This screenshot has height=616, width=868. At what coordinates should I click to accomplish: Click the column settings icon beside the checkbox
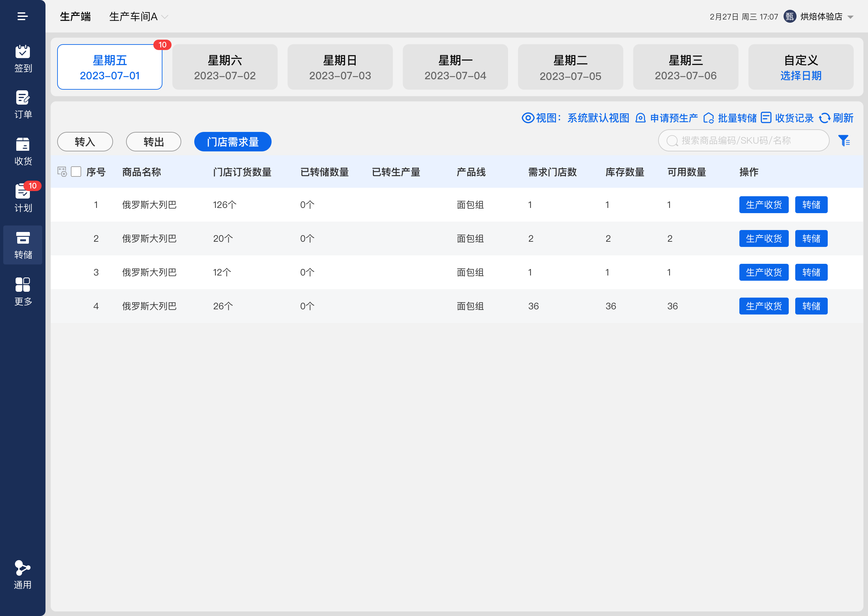(x=62, y=172)
